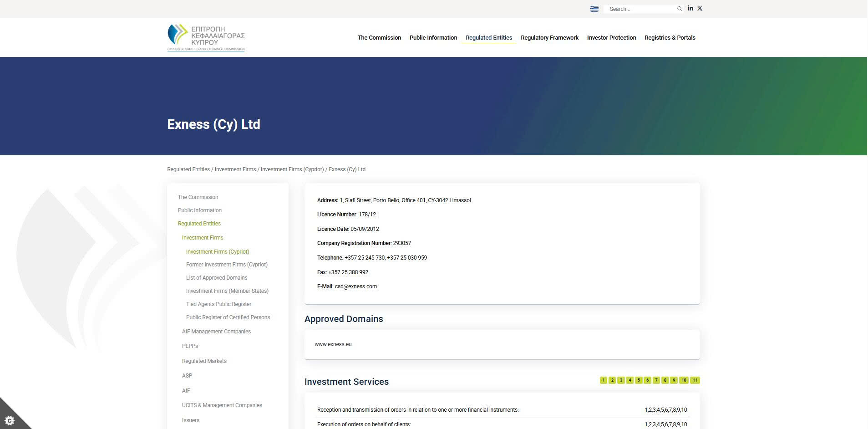
Task: Select investment service badge 3
Action: coord(621,380)
